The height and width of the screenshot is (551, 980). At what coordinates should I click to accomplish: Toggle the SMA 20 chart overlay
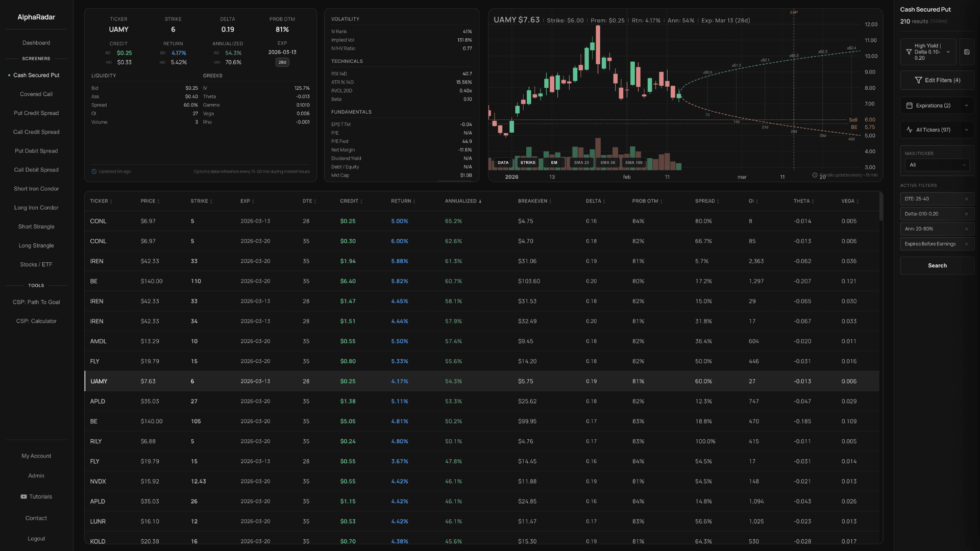coord(581,163)
